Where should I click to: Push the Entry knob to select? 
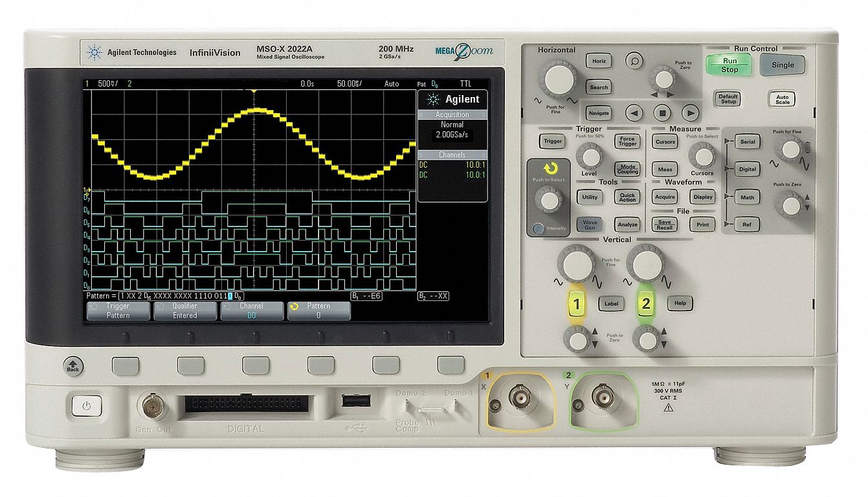coord(550,201)
